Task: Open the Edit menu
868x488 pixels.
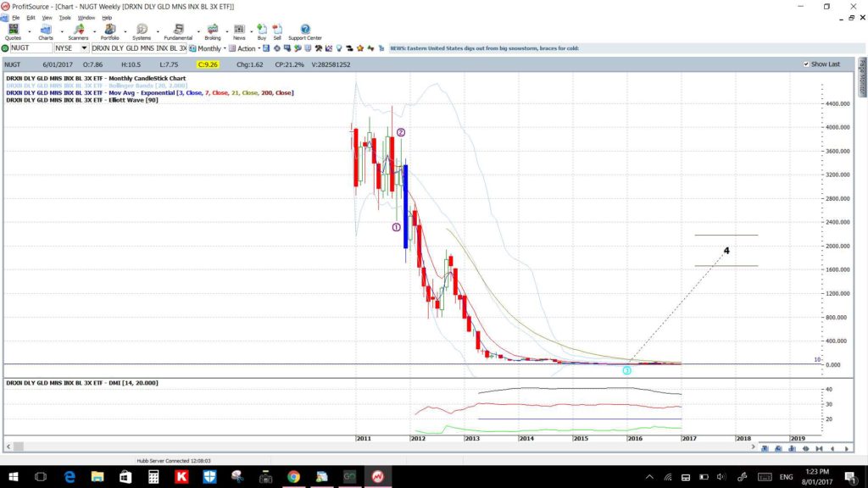Action: pos(31,18)
